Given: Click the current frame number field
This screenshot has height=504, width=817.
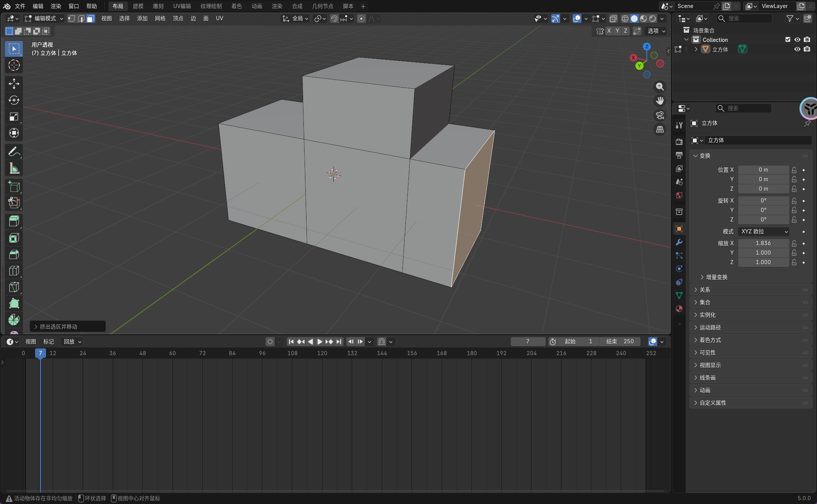Looking at the screenshot, I should point(528,341).
